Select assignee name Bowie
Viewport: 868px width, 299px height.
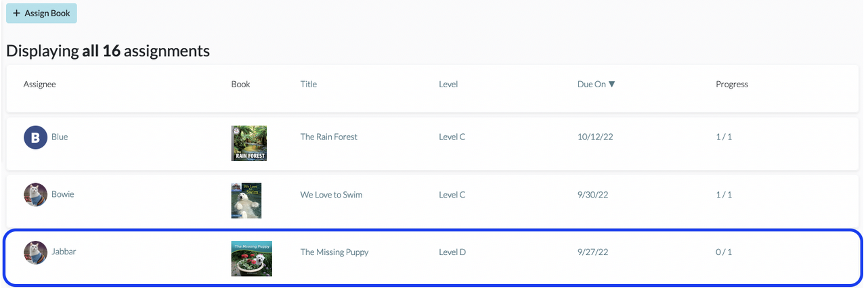click(63, 194)
